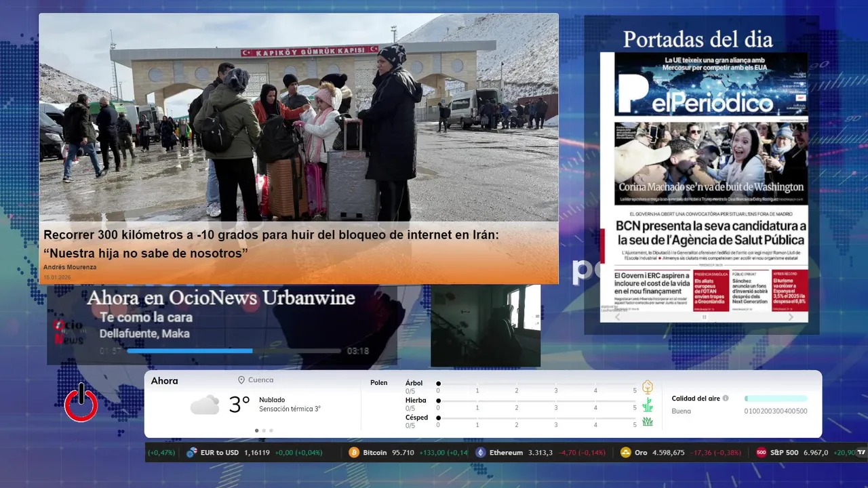Click the Ethereum icon in ticker
This screenshot has height=488, width=868.
[x=481, y=452]
